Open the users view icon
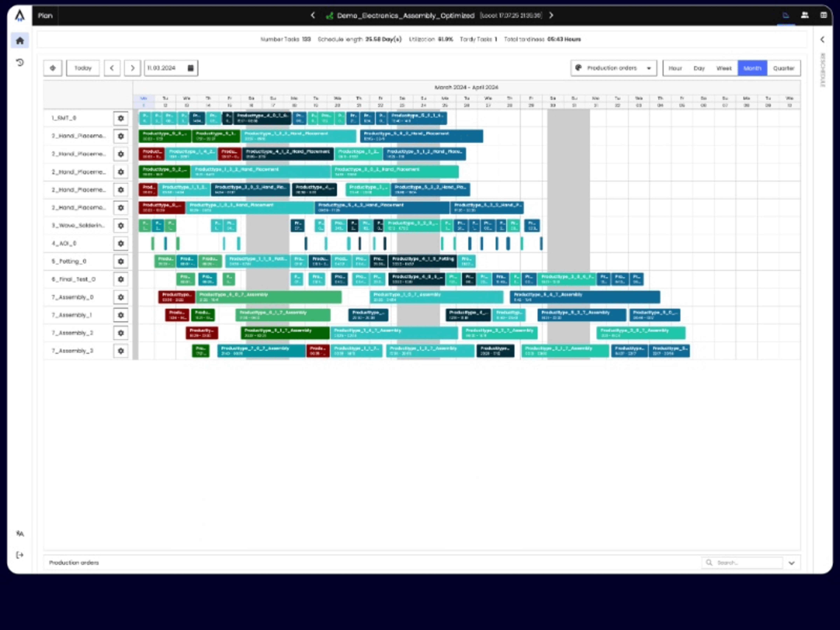This screenshot has height=630, width=840. click(804, 15)
